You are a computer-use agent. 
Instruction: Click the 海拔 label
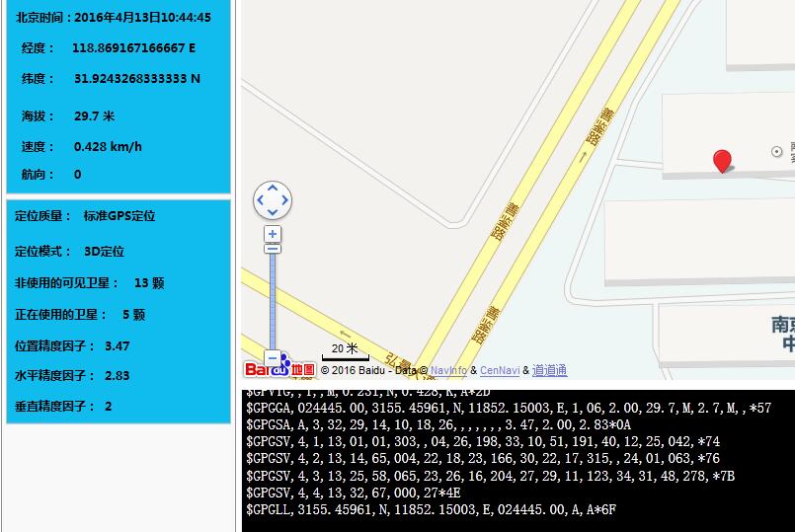pos(38,116)
